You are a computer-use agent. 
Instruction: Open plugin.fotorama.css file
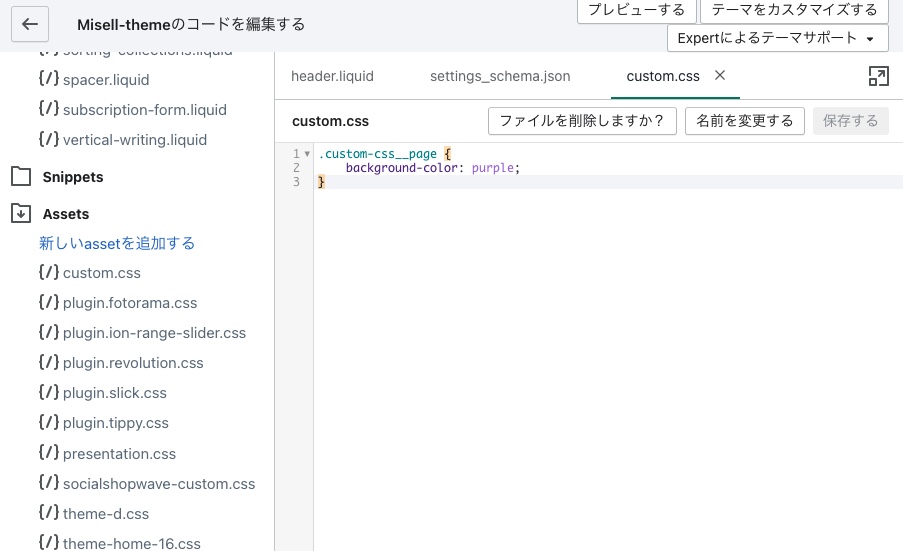click(130, 303)
